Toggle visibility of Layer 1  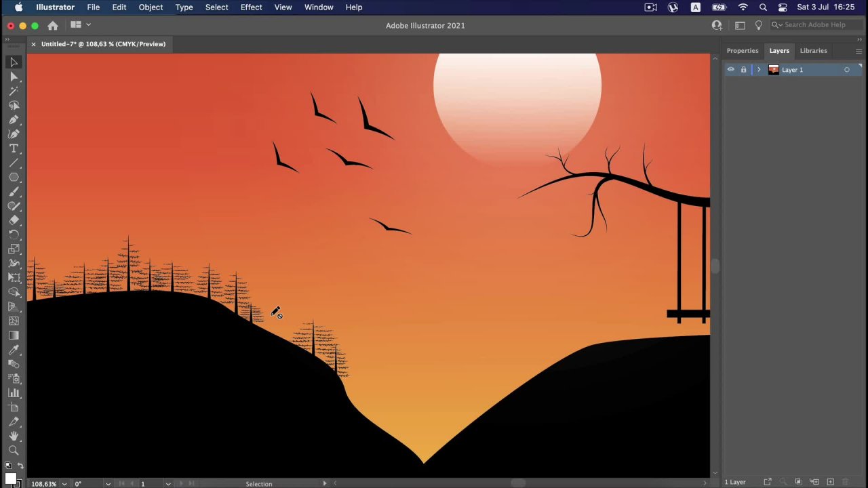coord(730,70)
